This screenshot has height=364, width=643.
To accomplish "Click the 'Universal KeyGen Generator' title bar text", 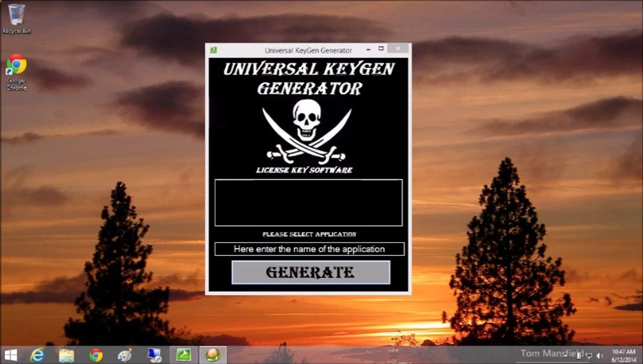I will point(308,50).
